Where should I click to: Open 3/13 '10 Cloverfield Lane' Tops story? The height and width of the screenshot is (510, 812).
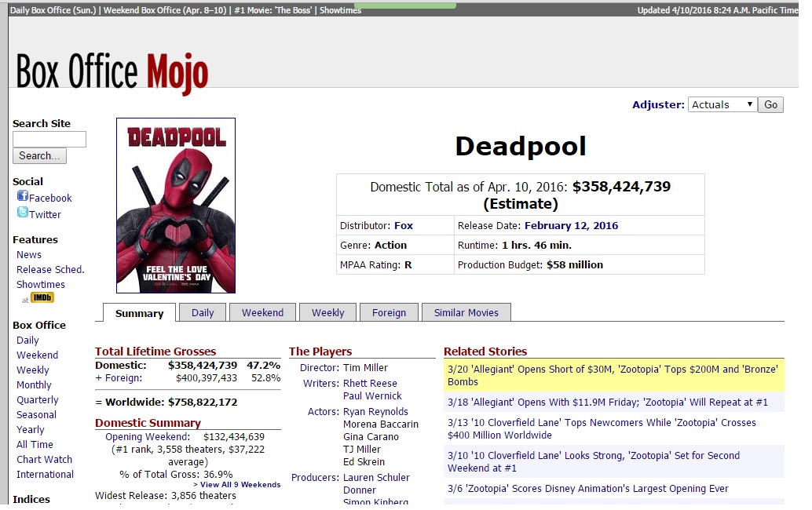[602, 429]
